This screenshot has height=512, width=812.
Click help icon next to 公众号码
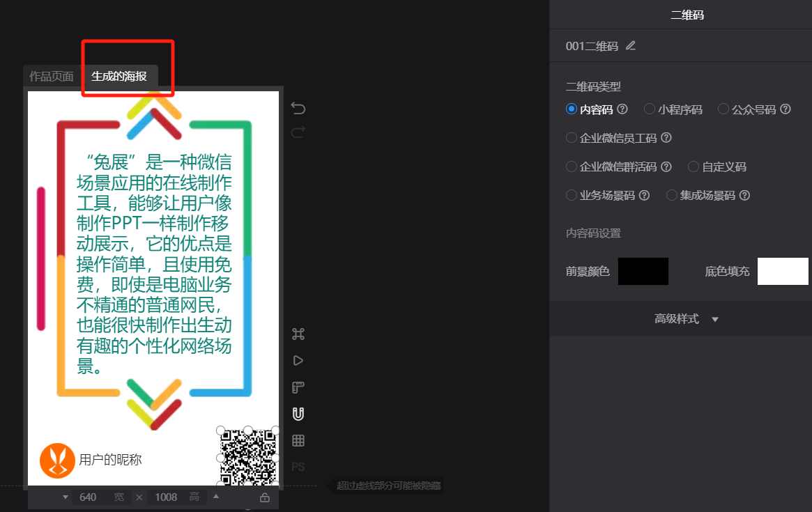tap(786, 109)
